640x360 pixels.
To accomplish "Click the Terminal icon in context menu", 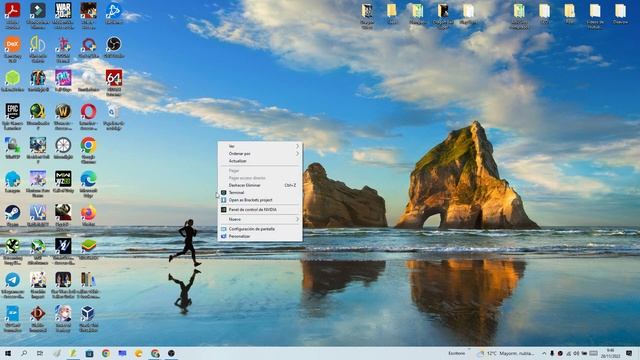I will (x=223, y=192).
